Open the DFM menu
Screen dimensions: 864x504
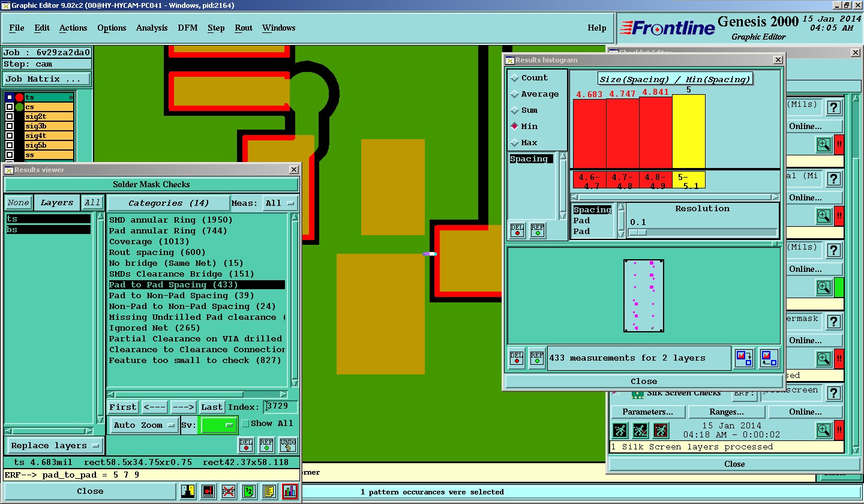188,28
